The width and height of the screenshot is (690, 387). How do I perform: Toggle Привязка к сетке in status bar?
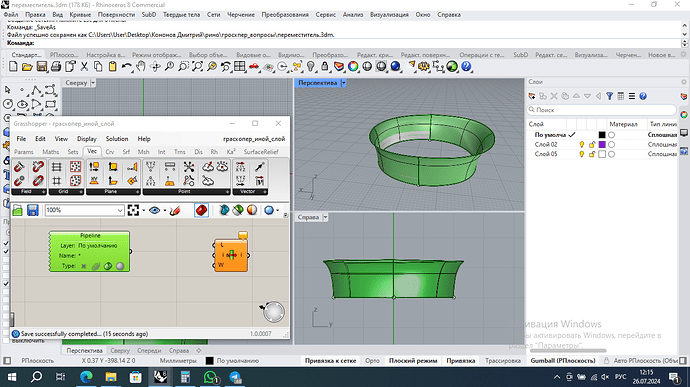[x=330, y=361]
